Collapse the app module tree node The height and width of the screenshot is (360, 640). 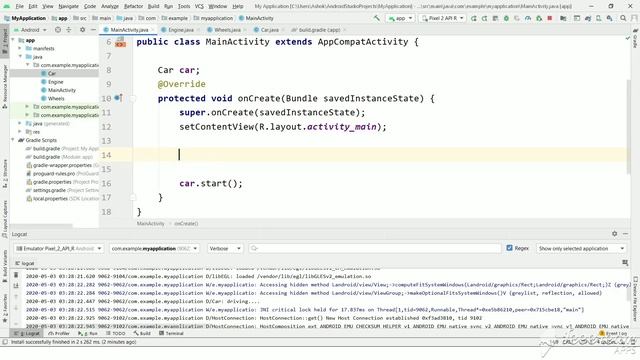tap(13, 40)
